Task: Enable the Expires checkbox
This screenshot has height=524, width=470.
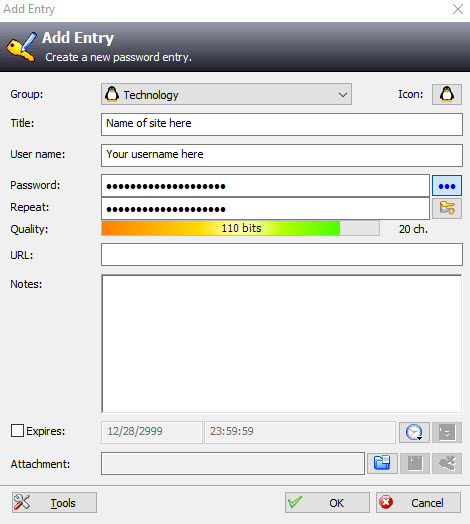Action: [17, 431]
